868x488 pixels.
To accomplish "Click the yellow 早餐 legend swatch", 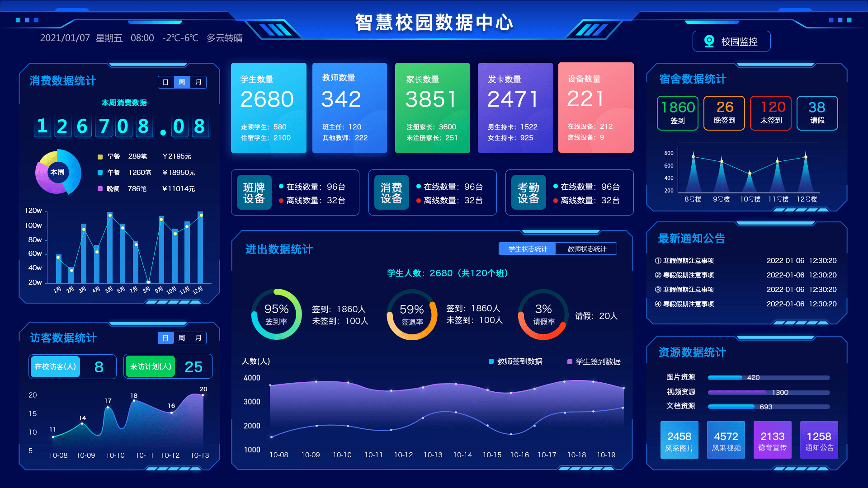I will (x=100, y=157).
